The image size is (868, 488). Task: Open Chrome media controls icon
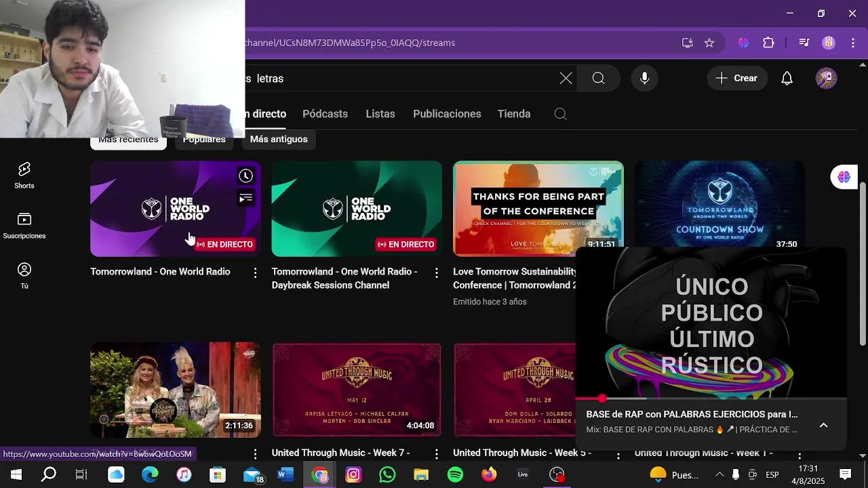tap(804, 43)
